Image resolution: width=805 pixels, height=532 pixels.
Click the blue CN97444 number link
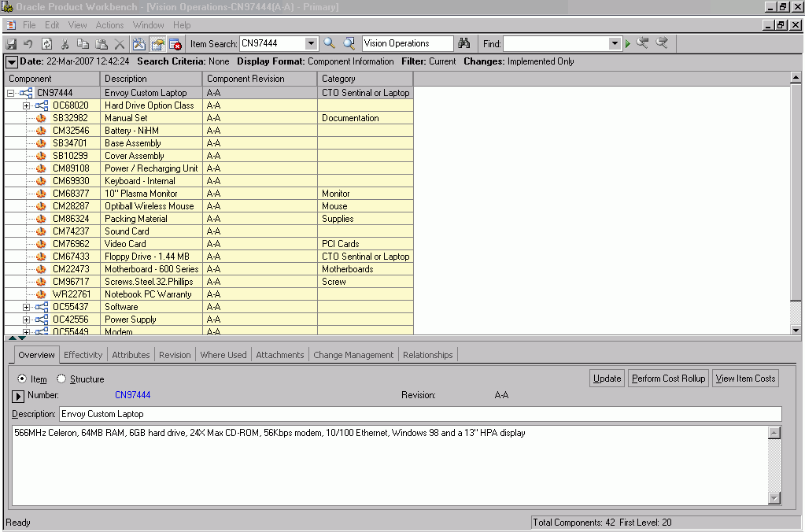[x=132, y=395]
